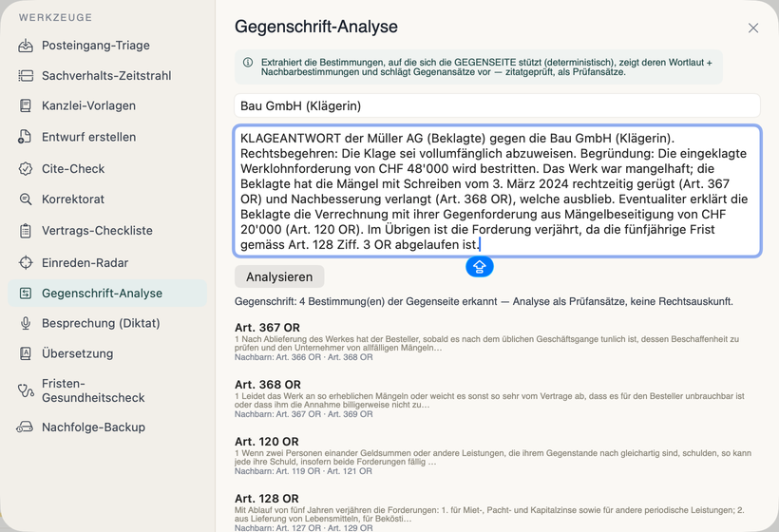Select the Art. 128 OR result heading

click(267, 499)
